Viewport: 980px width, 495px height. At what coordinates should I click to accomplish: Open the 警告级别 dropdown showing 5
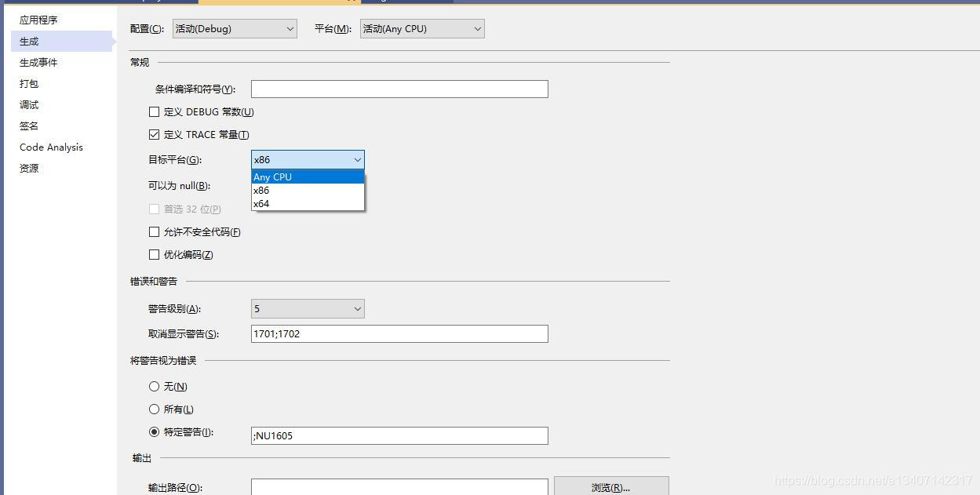pyautogui.click(x=308, y=309)
